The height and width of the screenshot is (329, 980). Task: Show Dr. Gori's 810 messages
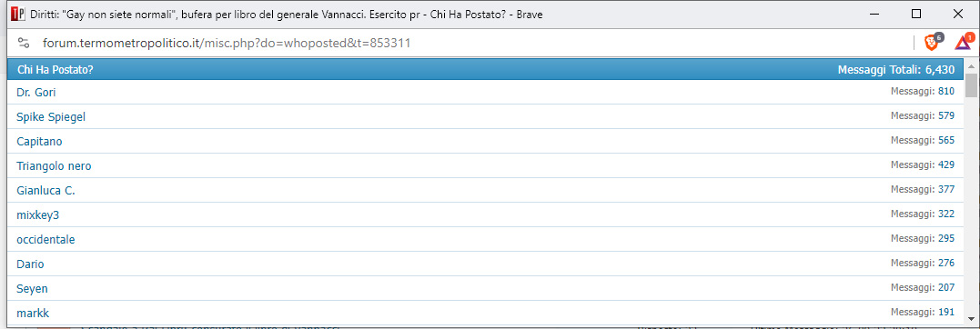point(946,91)
